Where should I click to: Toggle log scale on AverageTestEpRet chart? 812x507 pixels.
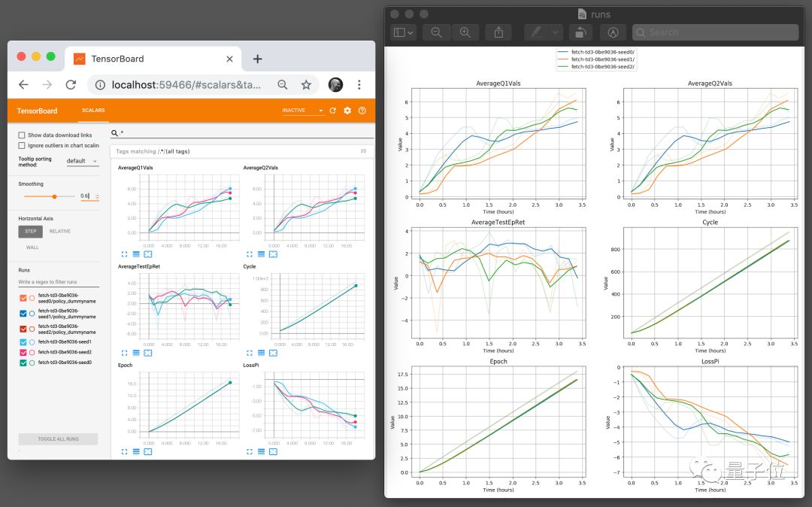pyautogui.click(x=136, y=353)
